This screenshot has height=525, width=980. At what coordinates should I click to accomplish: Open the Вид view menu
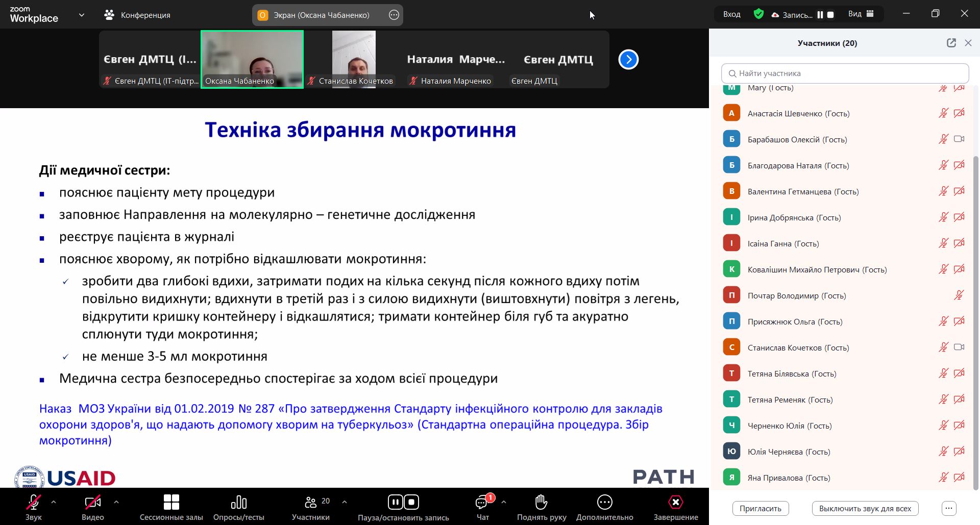point(861,14)
